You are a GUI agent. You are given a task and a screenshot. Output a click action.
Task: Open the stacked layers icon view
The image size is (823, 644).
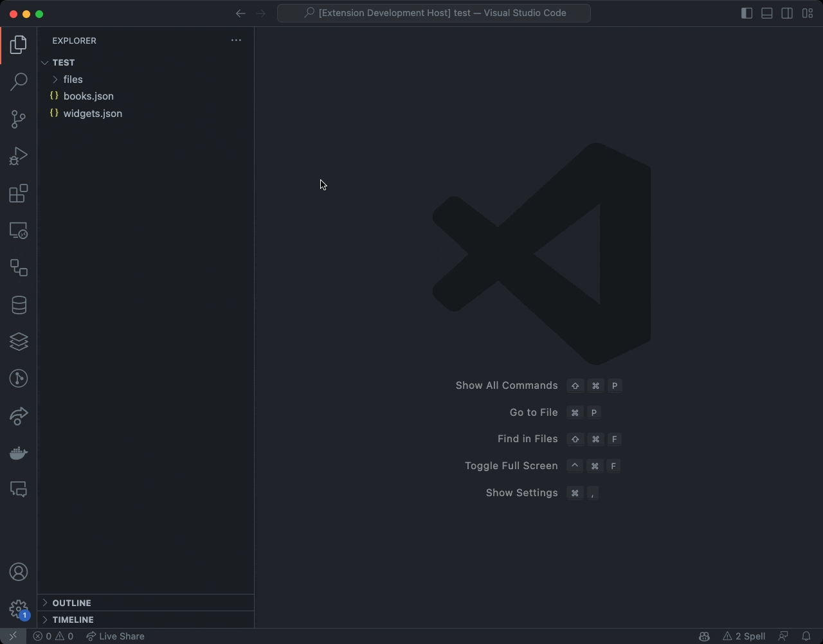click(19, 342)
